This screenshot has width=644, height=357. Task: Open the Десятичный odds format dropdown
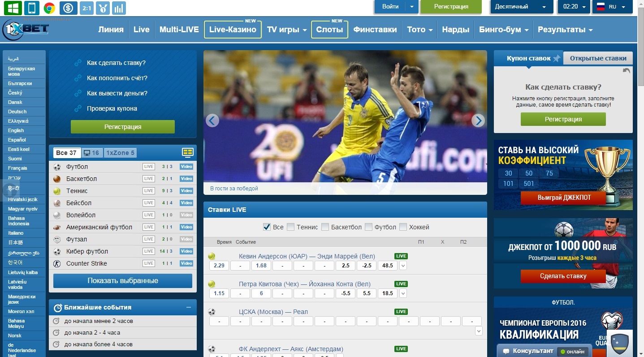522,7
